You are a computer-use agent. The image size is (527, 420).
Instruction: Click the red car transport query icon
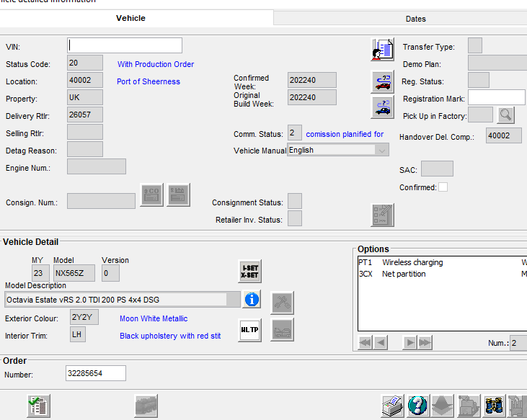[x=383, y=81]
